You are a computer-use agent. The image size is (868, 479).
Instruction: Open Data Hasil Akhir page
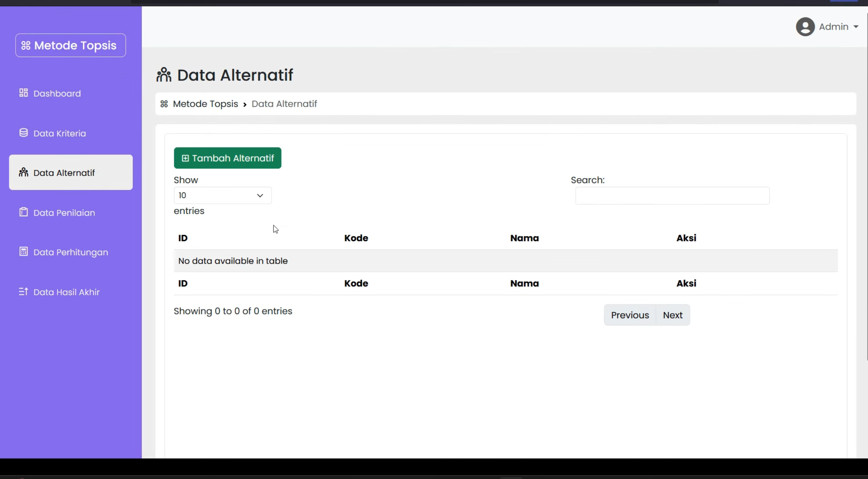71,292
